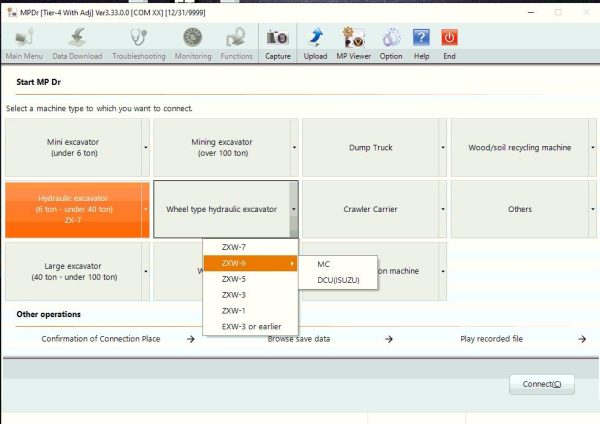Choose ZXW-5 from the model menu
Screen dimensions: 600x424
(x=250, y=279)
